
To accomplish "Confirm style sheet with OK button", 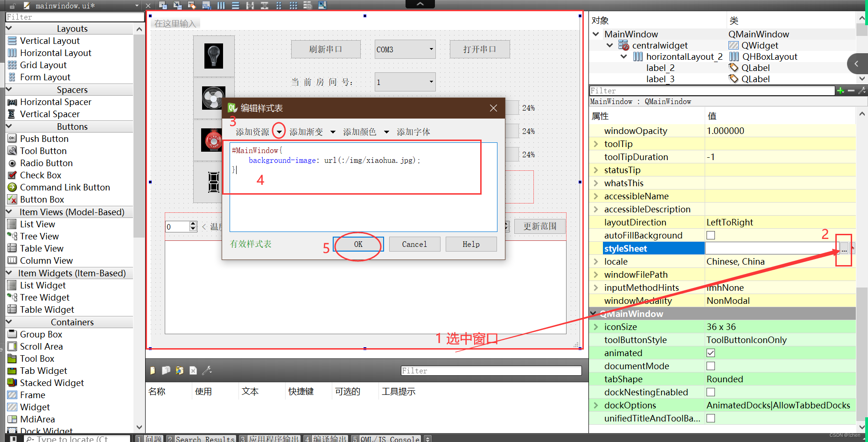I will tap(358, 244).
